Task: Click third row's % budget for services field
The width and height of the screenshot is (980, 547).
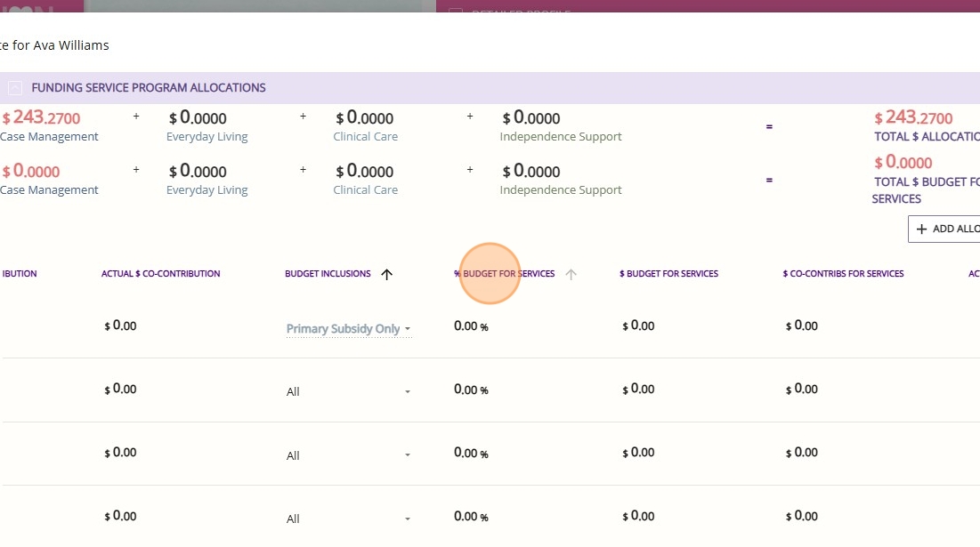Action: pos(470,453)
